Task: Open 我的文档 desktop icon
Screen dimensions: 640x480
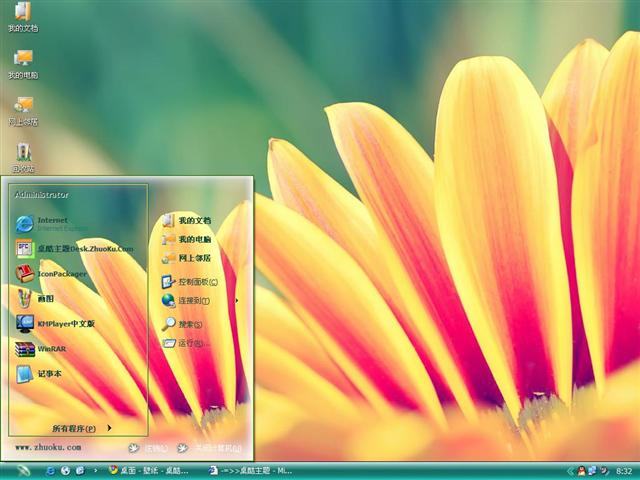Action: coord(23,17)
